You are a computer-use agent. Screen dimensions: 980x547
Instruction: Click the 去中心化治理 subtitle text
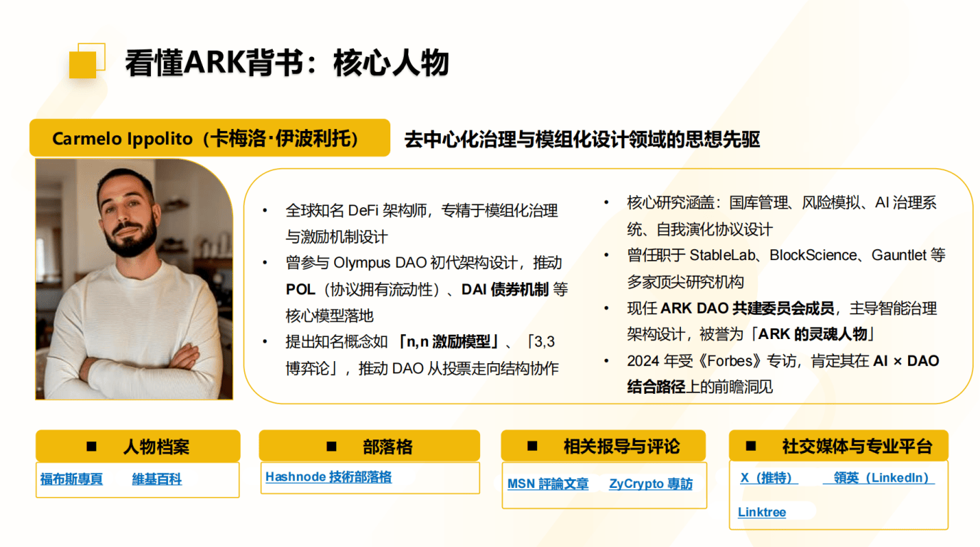pyautogui.click(x=581, y=139)
